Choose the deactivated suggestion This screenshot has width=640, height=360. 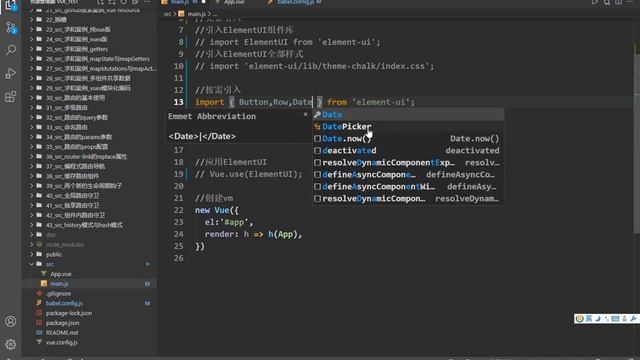point(408,151)
